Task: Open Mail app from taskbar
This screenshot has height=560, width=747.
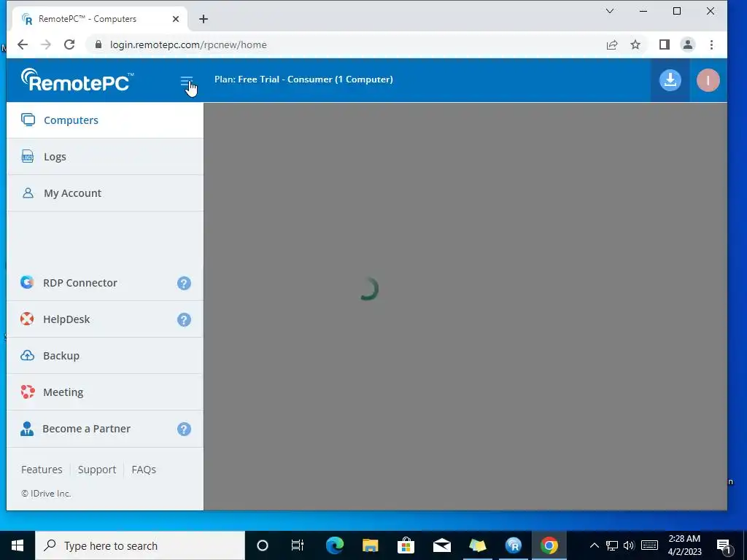Action: tap(441, 545)
